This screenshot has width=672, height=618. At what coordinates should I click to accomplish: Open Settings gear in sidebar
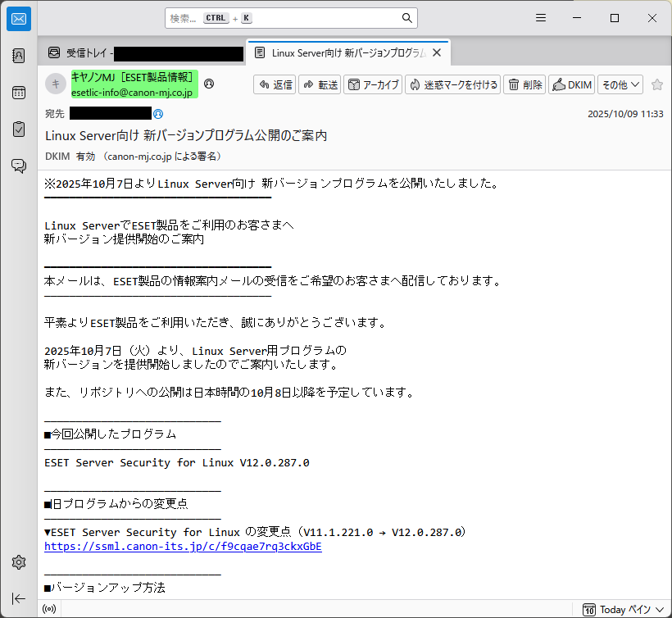coord(18,562)
